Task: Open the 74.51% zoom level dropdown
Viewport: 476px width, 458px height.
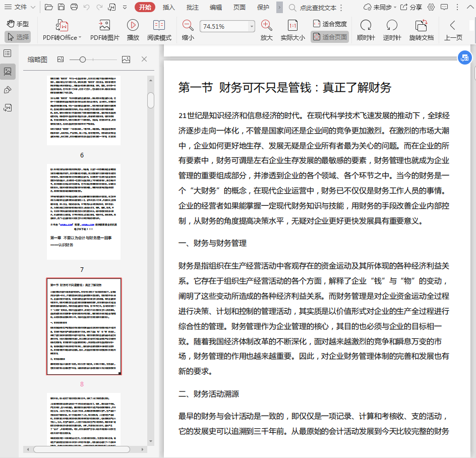Action: pos(252,26)
